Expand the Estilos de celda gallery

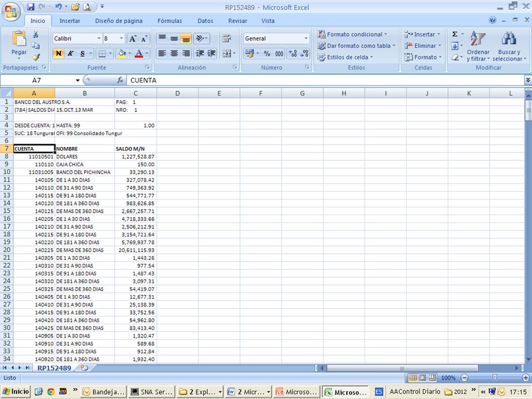[x=345, y=57]
